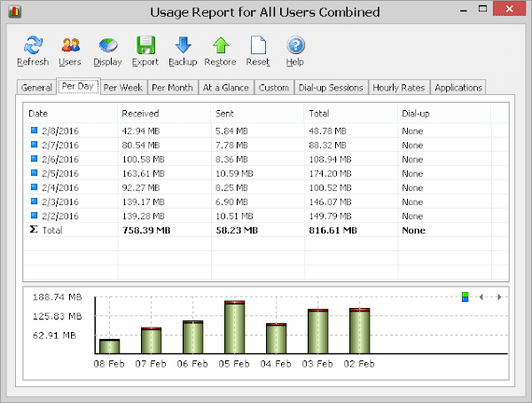The width and height of the screenshot is (532, 403).
Task: Click the Restore green arrow icon
Action: (x=221, y=45)
